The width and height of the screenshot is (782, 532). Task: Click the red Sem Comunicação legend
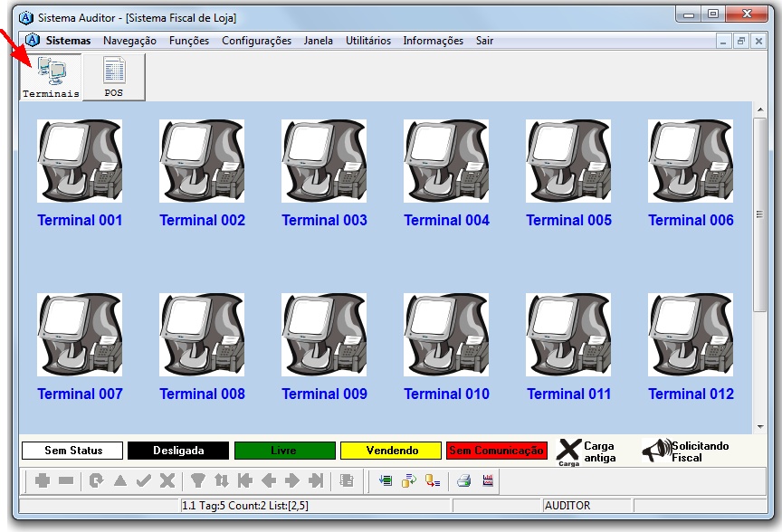coord(496,451)
